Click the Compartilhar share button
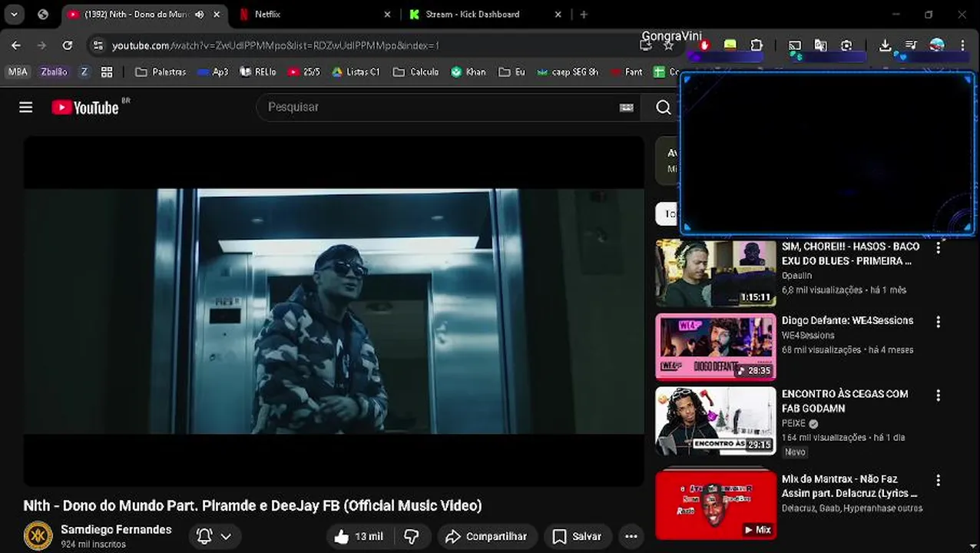Image resolution: width=980 pixels, height=553 pixels. (x=486, y=536)
